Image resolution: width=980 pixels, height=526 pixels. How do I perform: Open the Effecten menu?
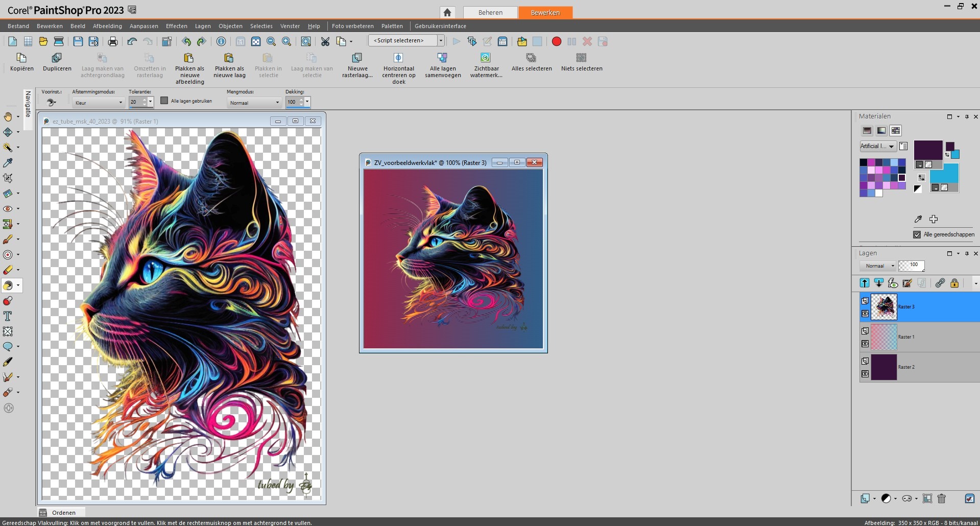pyautogui.click(x=177, y=26)
